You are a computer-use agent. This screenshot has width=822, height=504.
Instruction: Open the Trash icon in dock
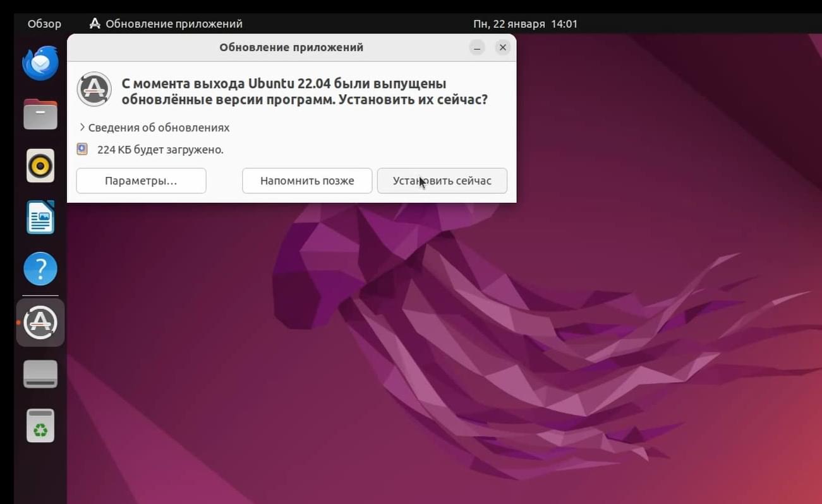click(x=40, y=425)
